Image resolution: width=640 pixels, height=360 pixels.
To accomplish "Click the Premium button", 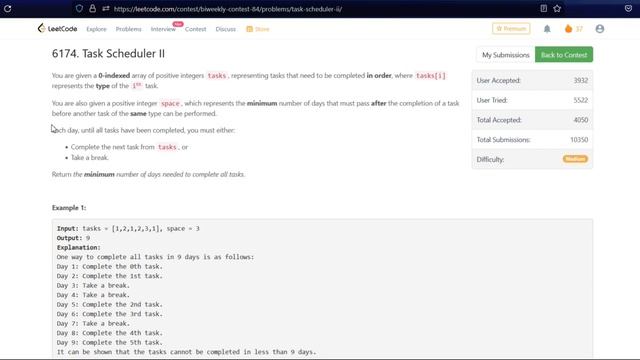I will click(x=511, y=29).
